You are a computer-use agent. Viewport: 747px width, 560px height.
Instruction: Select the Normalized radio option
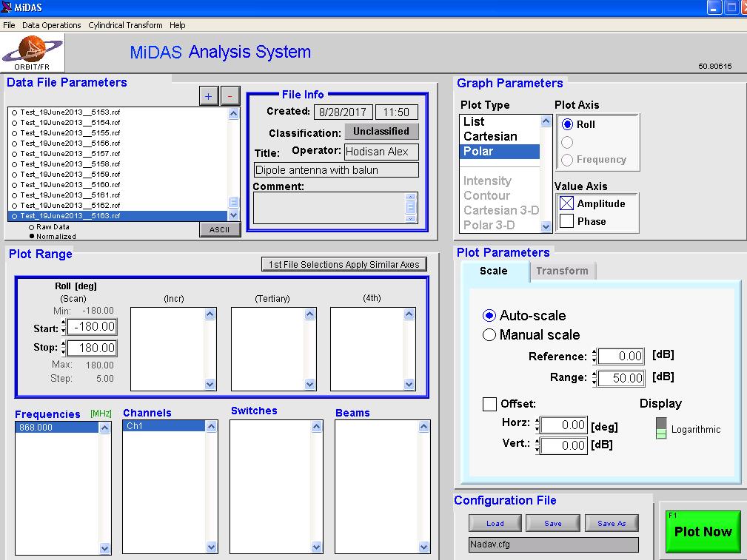[32, 236]
